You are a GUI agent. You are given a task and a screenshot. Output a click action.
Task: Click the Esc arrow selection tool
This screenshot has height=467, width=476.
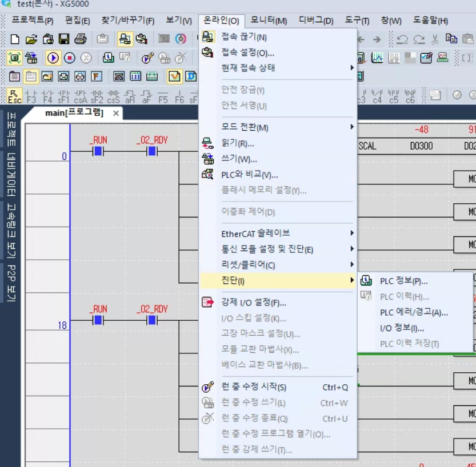14,95
